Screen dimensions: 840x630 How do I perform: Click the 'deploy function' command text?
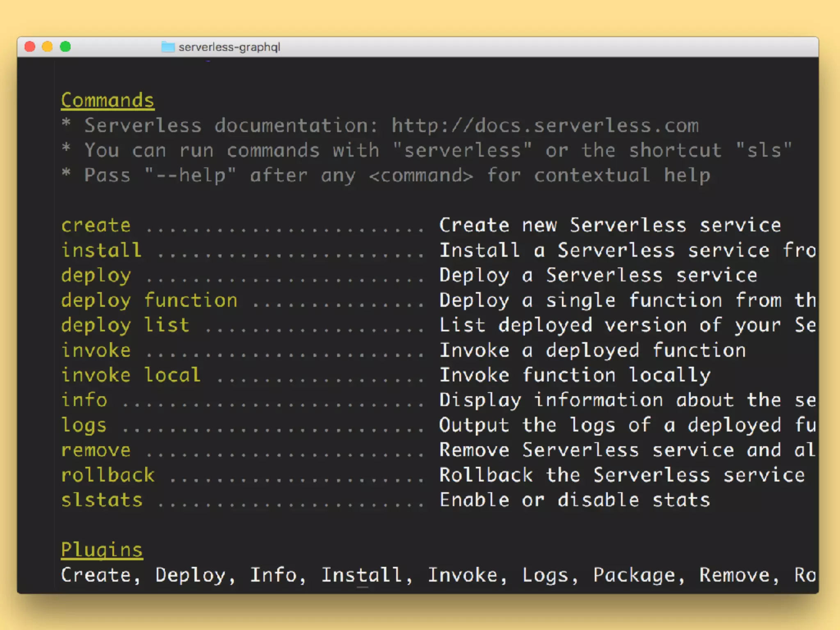(149, 300)
